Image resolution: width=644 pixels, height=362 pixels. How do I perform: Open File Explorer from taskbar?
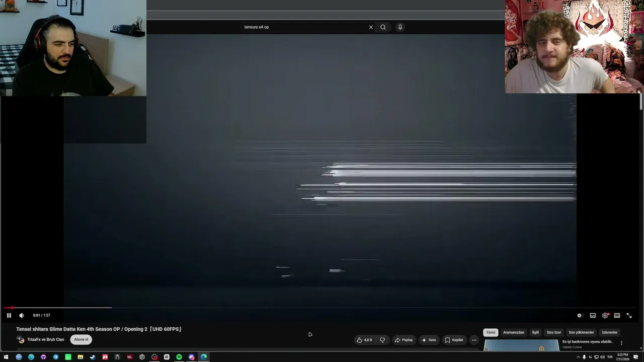[x=80, y=357]
